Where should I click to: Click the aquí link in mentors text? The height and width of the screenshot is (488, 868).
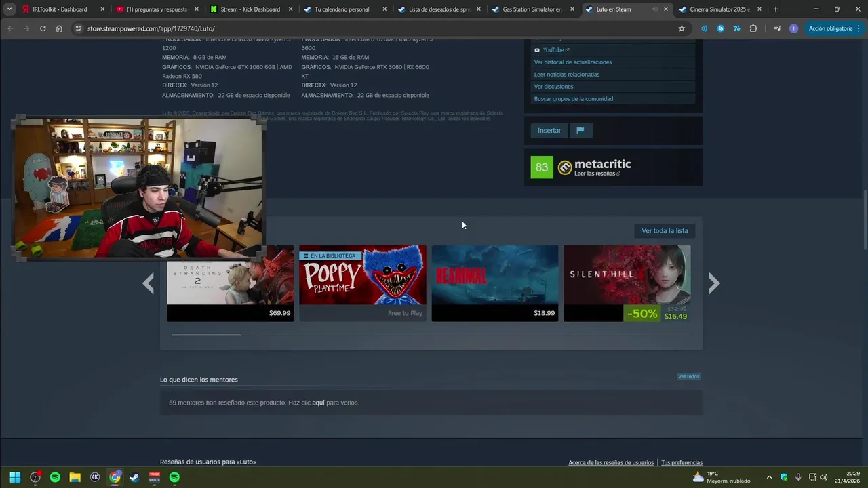[318, 403]
